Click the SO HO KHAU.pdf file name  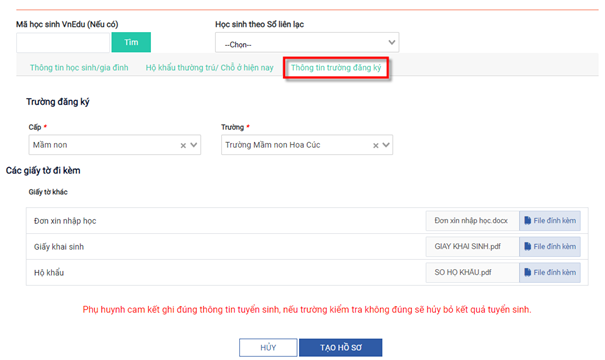(463, 272)
